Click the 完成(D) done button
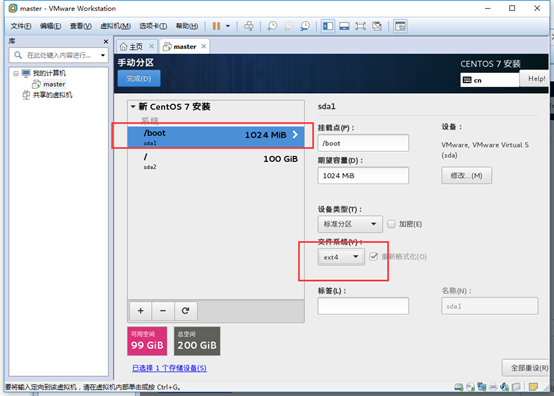This screenshot has width=554, height=396. 139,78
